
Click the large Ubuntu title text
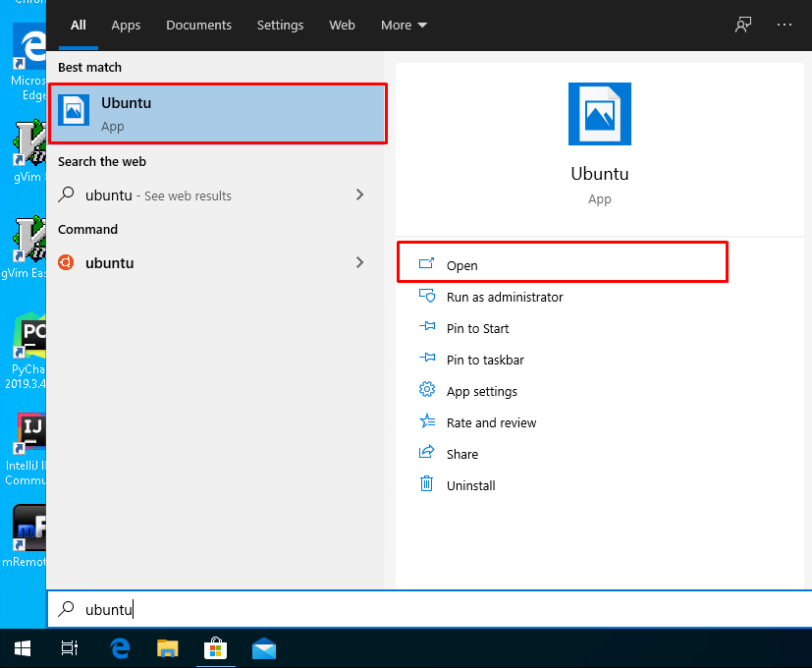[600, 174]
